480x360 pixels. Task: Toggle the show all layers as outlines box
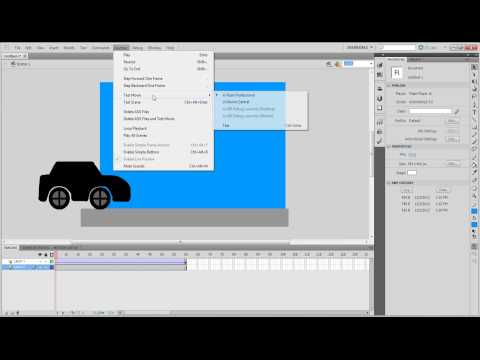click(52, 255)
